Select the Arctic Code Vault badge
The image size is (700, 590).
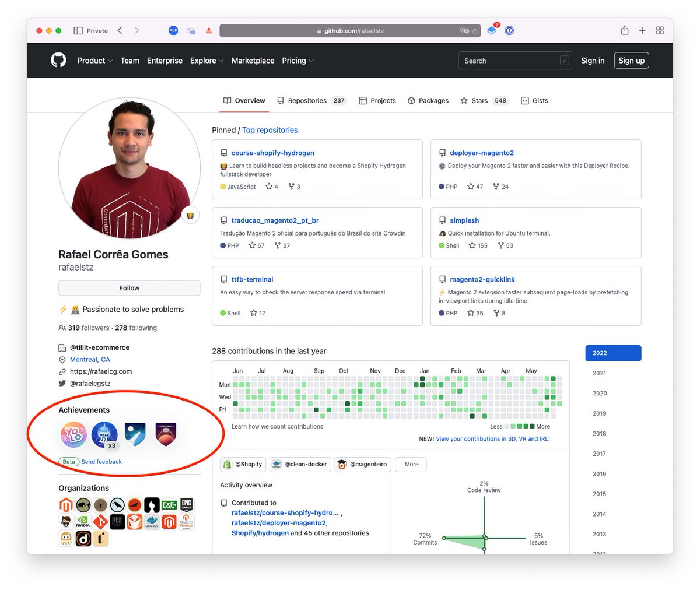135,434
